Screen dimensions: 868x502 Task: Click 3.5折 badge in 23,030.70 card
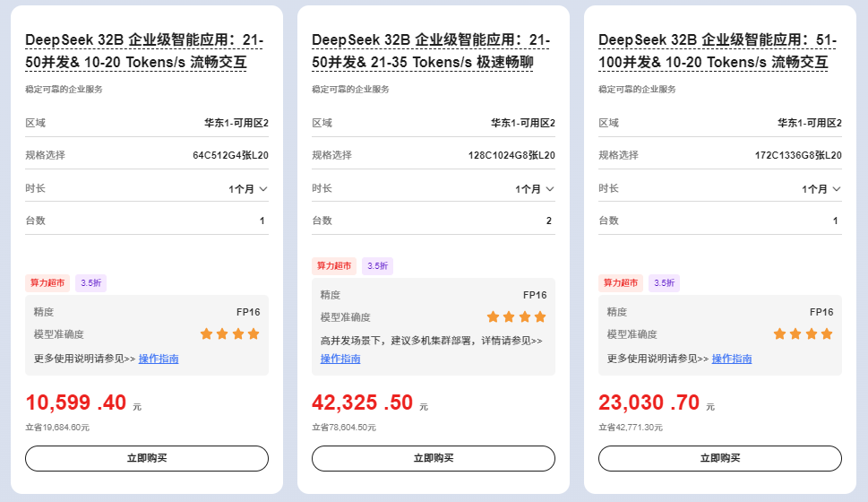coord(665,283)
